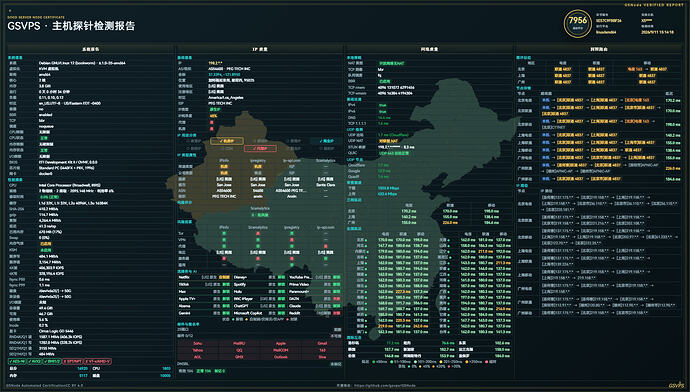Click the MailCOM blacklist cell
Image resolution: width=690 pixels, height=392 pixels.
(x=280, y=350)
